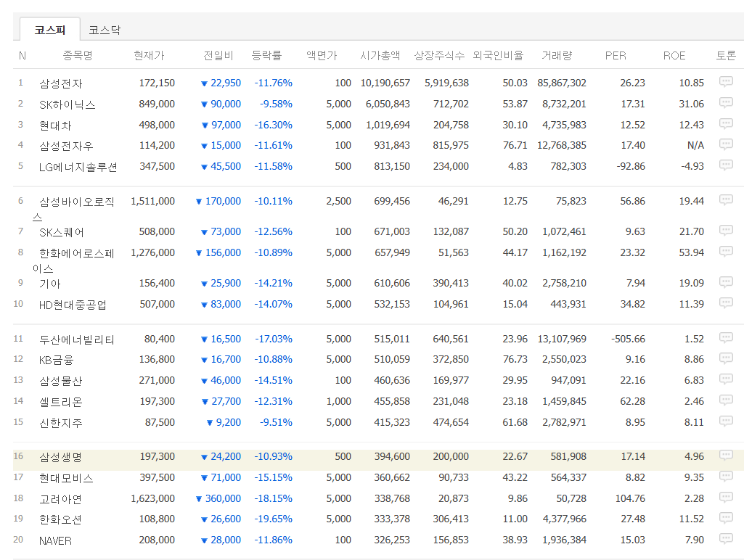This screenshot has height=560, width=744.
Task: Open the SK스퀘어 stock link
Action: (62, 232)
